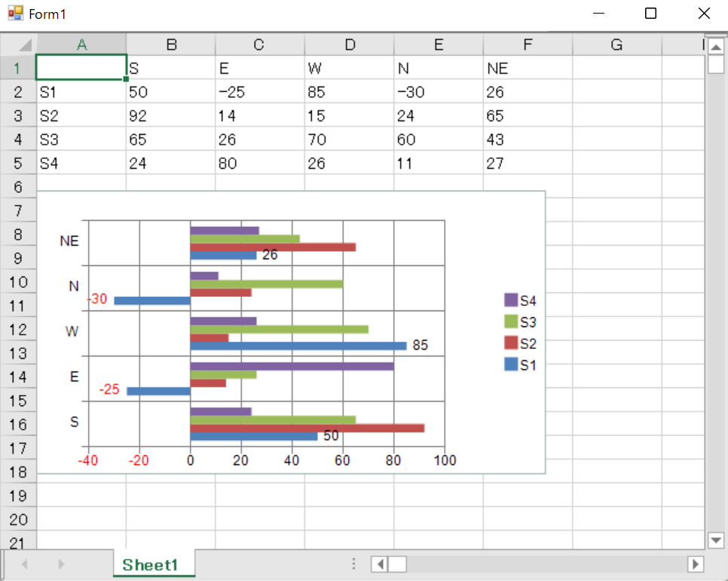
Task: Click the blue S1 bar for W
Action: click(298, 346)
